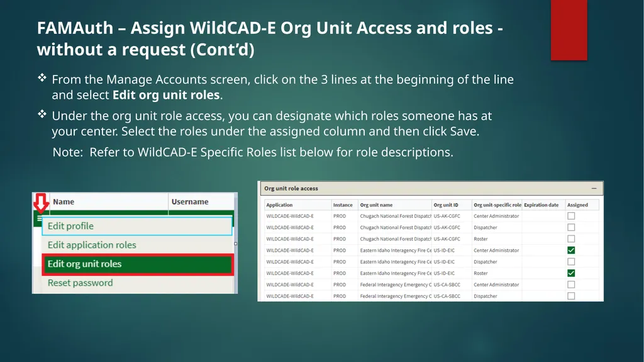Choose Edit application roles menu entry
644x362 pixels.
click(x=136, y=245)
